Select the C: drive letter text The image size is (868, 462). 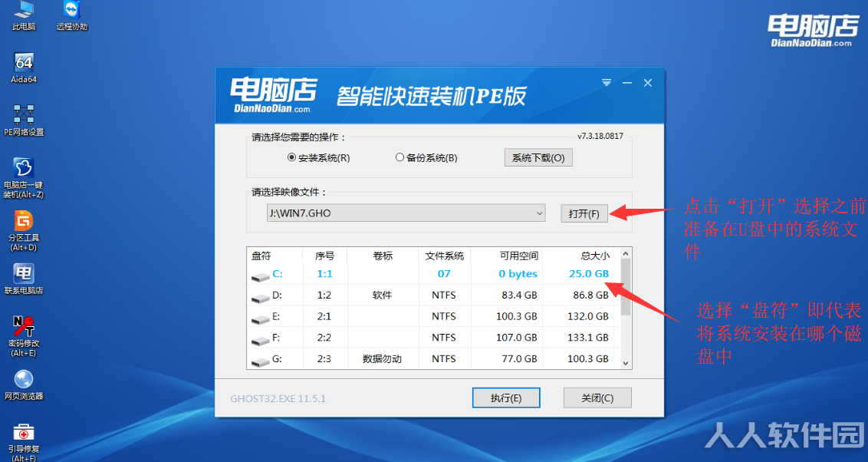click(x=278, y=274)
